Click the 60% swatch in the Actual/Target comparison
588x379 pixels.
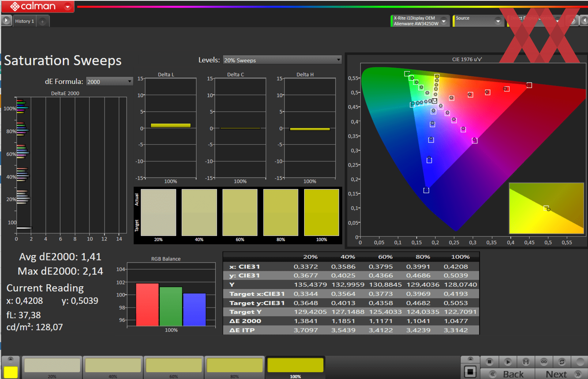tap(240, 212)
